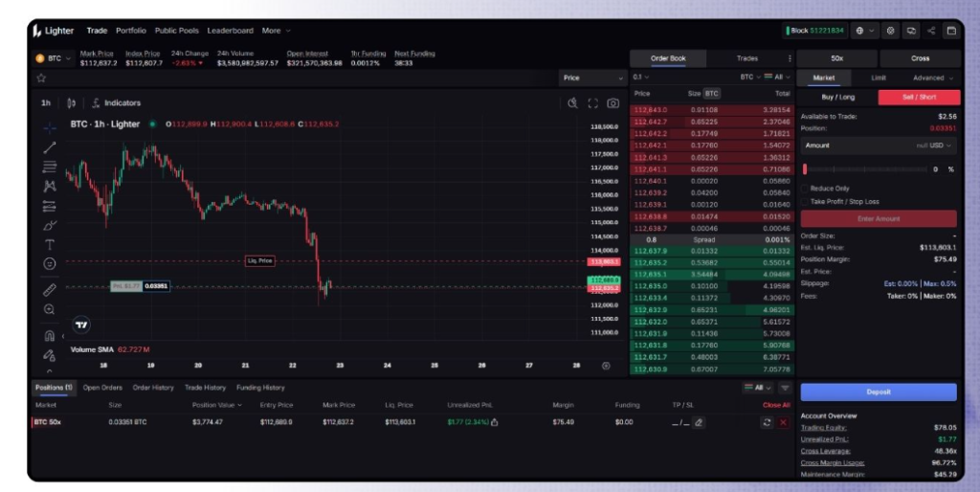Expand the BTC market selector dropdown

(54, 58)
